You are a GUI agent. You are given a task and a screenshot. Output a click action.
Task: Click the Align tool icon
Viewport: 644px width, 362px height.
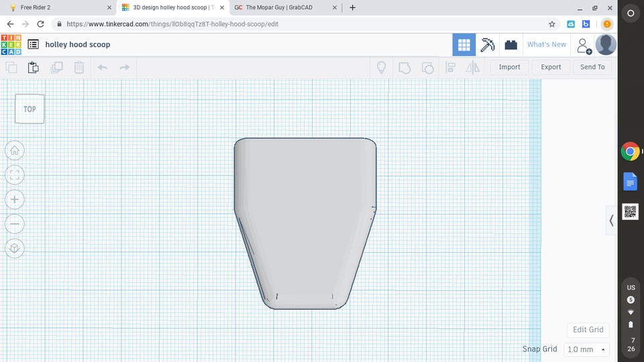coord(451,67)
